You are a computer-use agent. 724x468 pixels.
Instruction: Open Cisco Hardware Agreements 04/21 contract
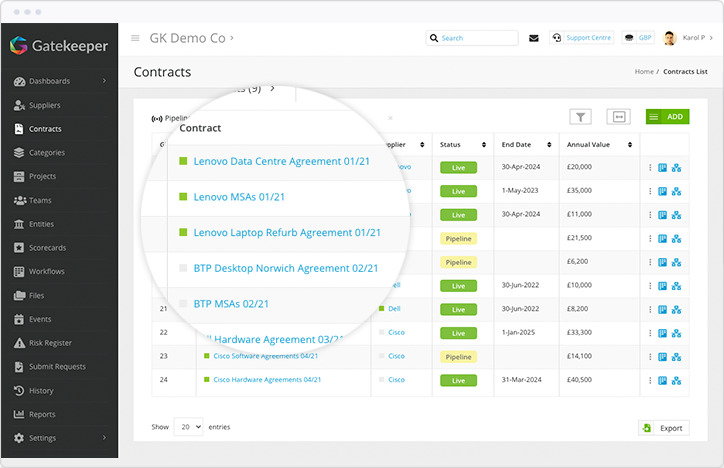click(x=267, y=380)
